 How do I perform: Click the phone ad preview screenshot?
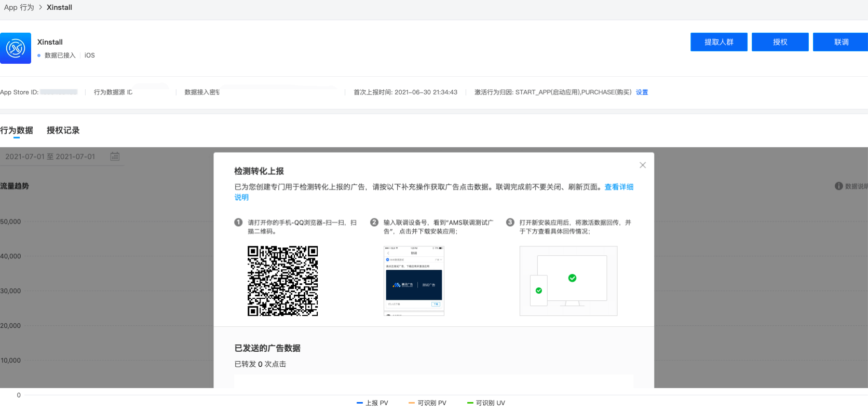tap(414, 281)
